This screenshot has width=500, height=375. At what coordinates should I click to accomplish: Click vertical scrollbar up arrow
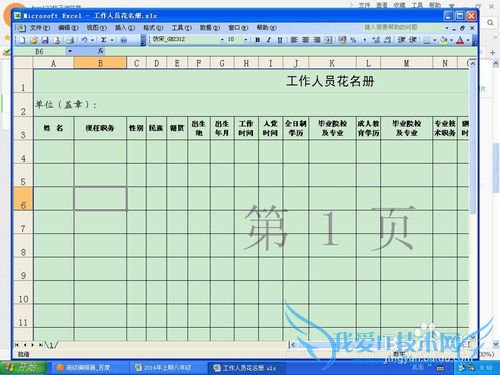pyautogui.click(x=472, y=63)
